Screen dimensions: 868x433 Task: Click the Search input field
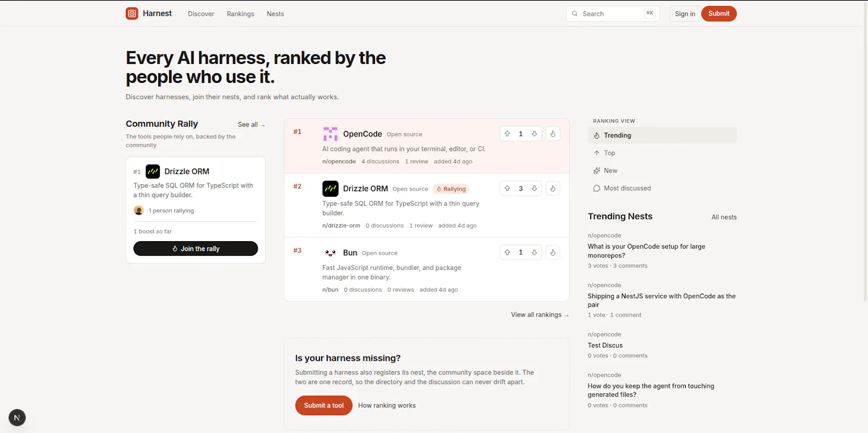(612, 14)
